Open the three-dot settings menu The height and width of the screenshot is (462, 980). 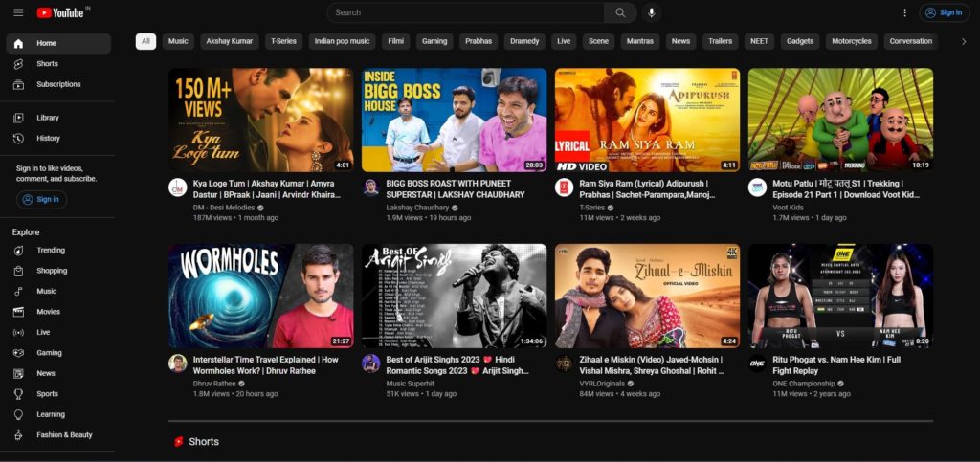coord(904,12)
